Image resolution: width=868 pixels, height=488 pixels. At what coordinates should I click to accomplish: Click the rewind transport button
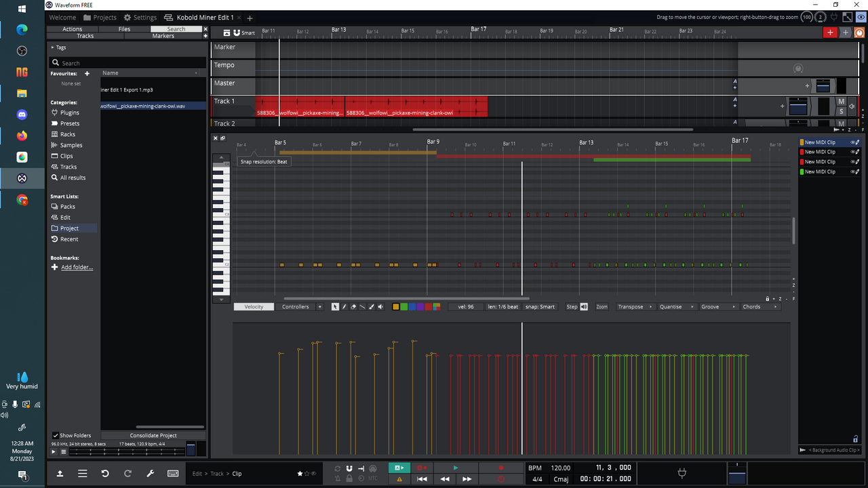pyautogui.click(x=445, y=479)
